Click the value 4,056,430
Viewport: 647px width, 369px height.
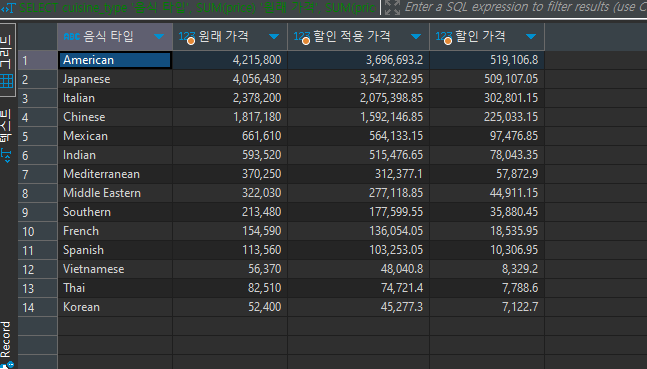pyautogui.click(x=257, y=79)
